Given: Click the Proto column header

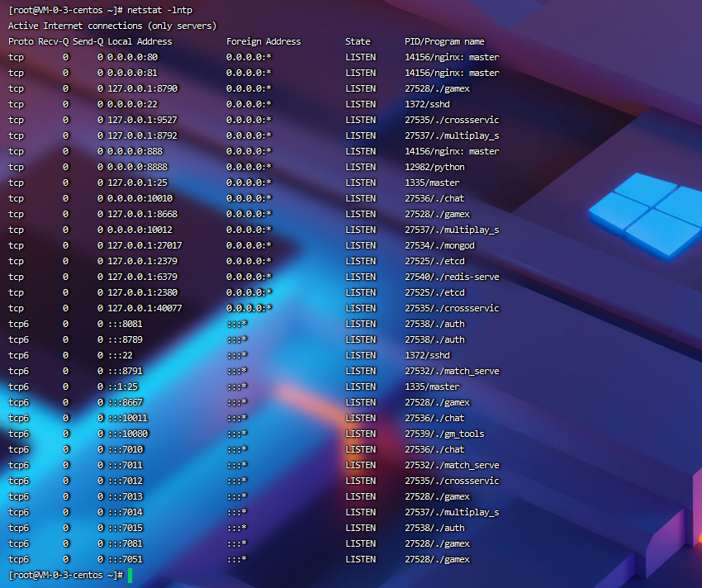Looking at the screenshot, I should (x=21, y=41).
